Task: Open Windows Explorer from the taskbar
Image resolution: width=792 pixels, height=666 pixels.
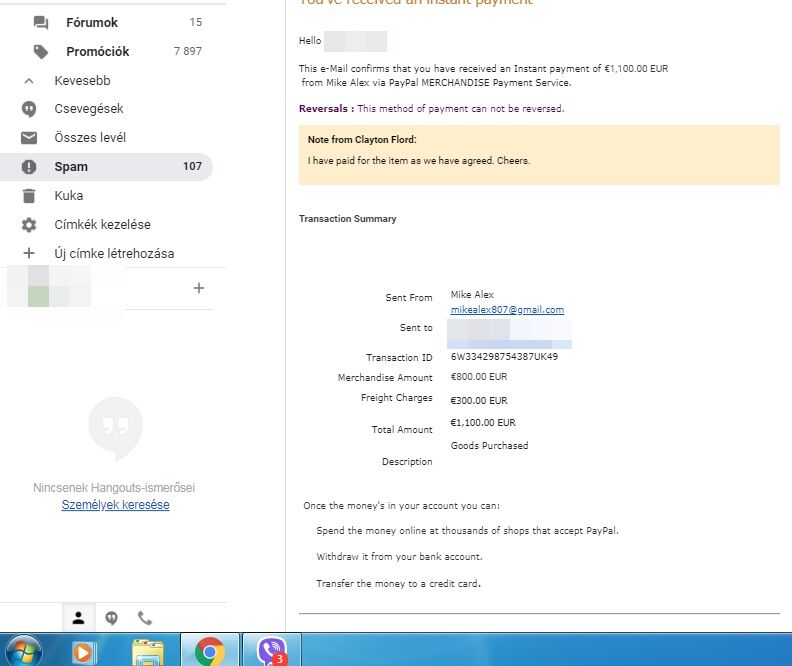Action: (x=147, y=652)
